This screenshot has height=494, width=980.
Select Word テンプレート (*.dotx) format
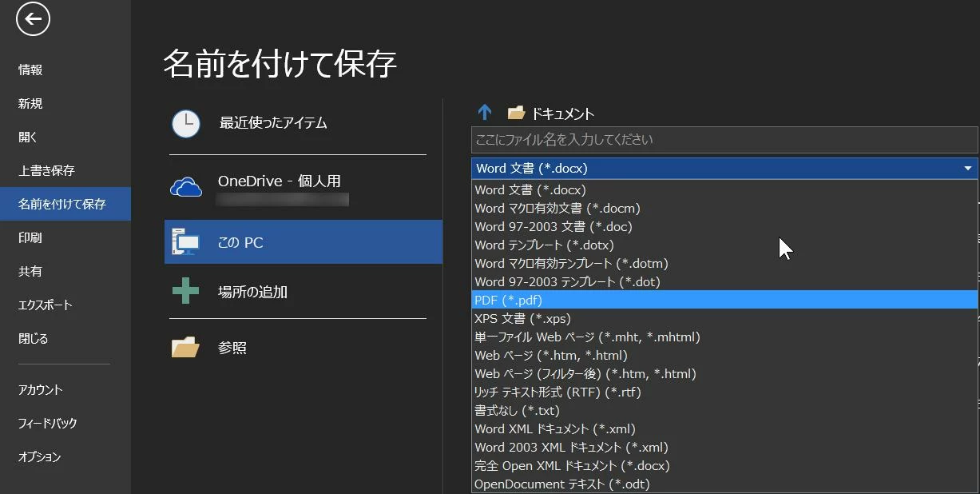pyautogui.click(x=724, y=245)
